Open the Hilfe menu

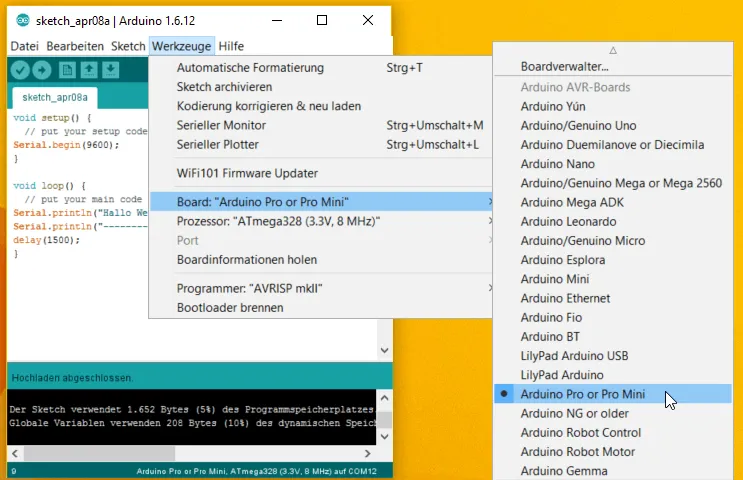pyautogui.click(x=231, y=46)
